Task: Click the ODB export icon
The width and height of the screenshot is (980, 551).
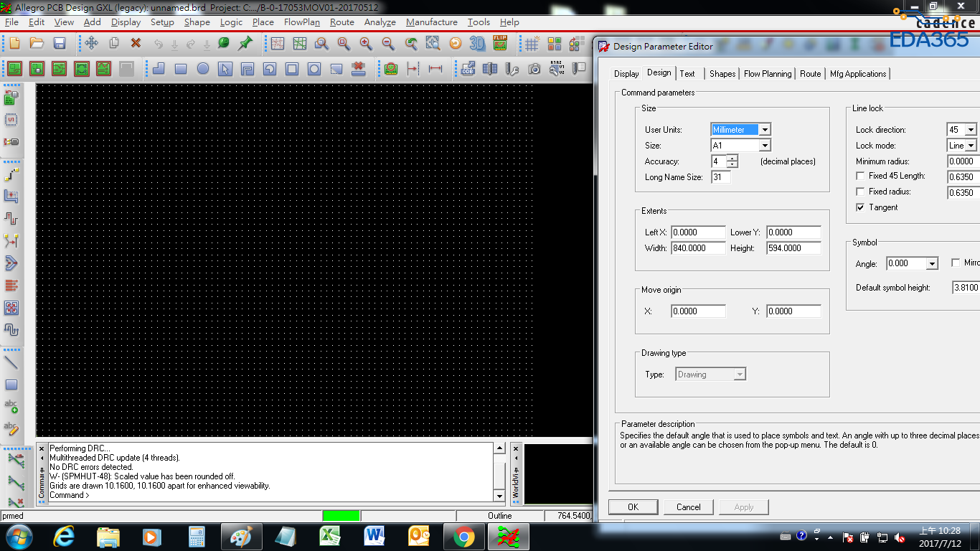Action: click(468, 69)
